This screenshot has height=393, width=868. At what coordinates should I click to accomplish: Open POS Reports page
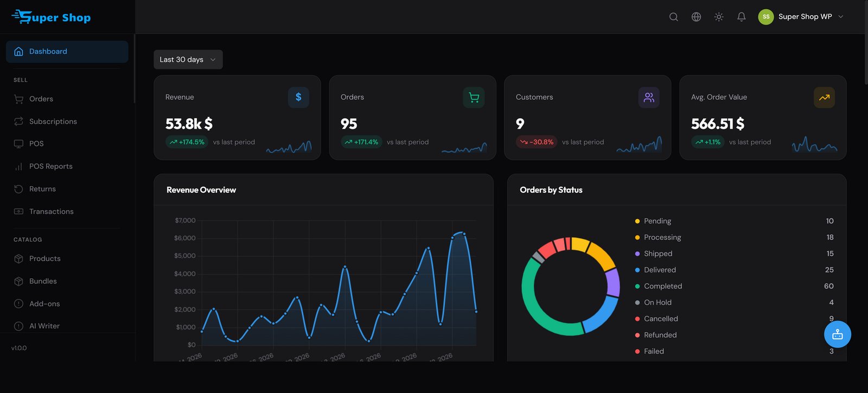67,167
